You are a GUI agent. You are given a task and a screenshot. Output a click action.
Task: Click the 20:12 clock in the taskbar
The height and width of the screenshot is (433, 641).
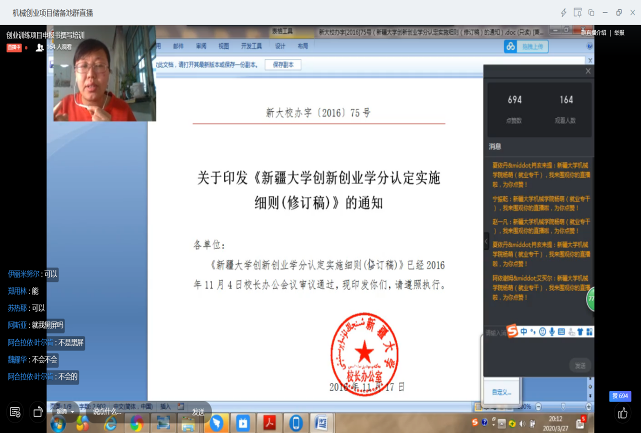point(555,419)
